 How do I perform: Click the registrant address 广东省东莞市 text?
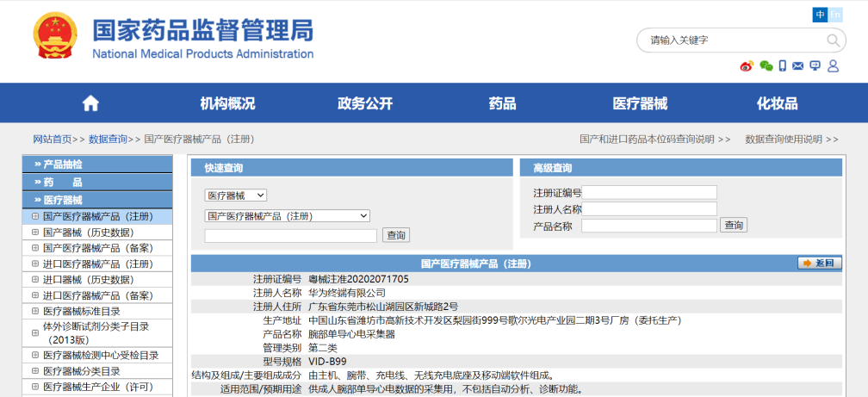click(x=383, y=307)
